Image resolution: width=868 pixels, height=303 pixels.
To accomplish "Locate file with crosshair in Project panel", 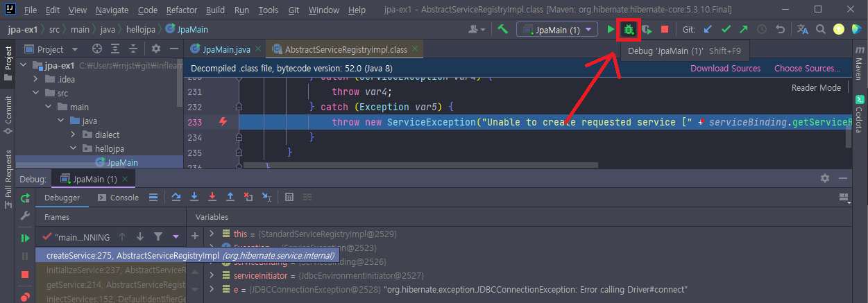I will pos(97,49).
